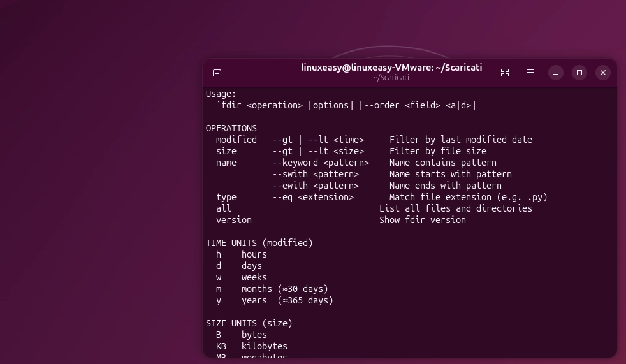Click 'Name ends with pattern' description
Image resolution: width=626 pixels, height=364 pixels.
(x=446, y=186)
